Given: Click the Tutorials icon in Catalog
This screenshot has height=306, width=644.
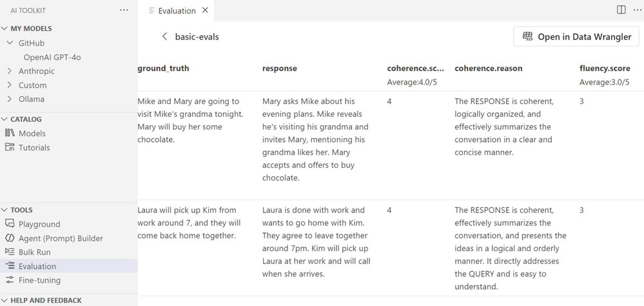Looking at the screenshot, I should point(10,148).
